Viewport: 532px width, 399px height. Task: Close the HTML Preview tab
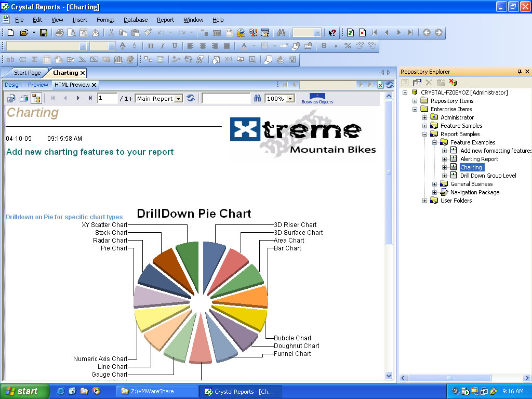click(94, 85)
